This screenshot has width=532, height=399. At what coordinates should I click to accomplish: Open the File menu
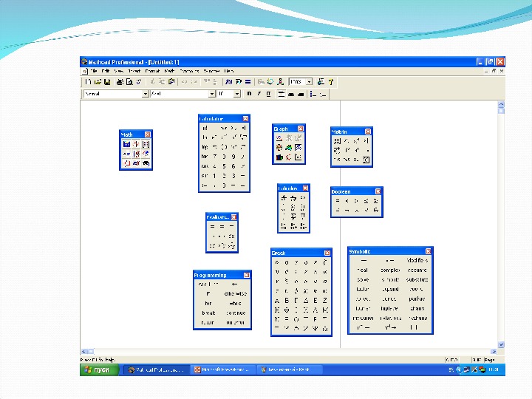point(94,71)
